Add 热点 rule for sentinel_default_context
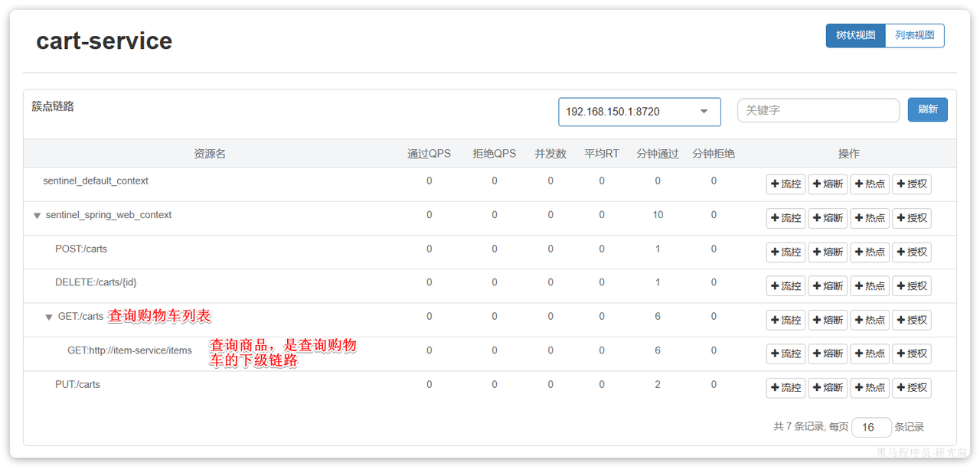Image resolution: width=980 pixels, height=469 pixels. [x=870, y=184]
